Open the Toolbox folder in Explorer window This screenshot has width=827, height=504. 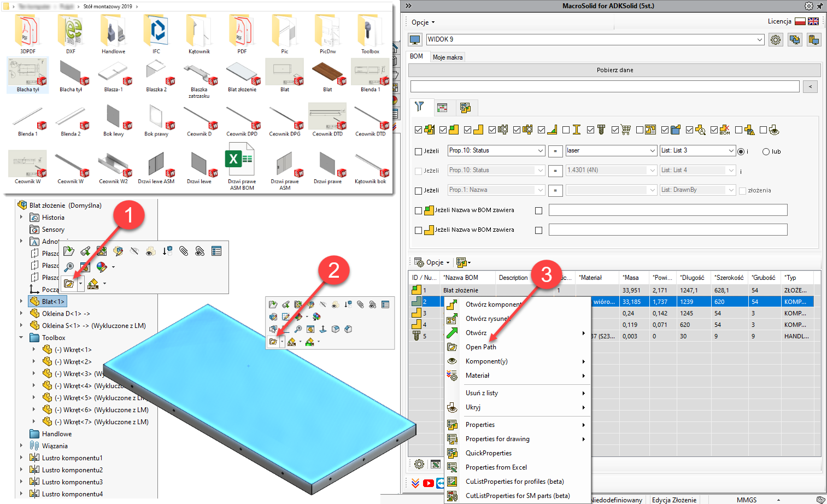point(370,34)
